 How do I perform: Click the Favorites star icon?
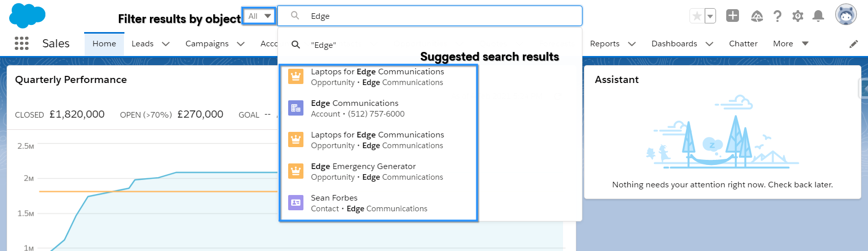[x=697, y=16]
